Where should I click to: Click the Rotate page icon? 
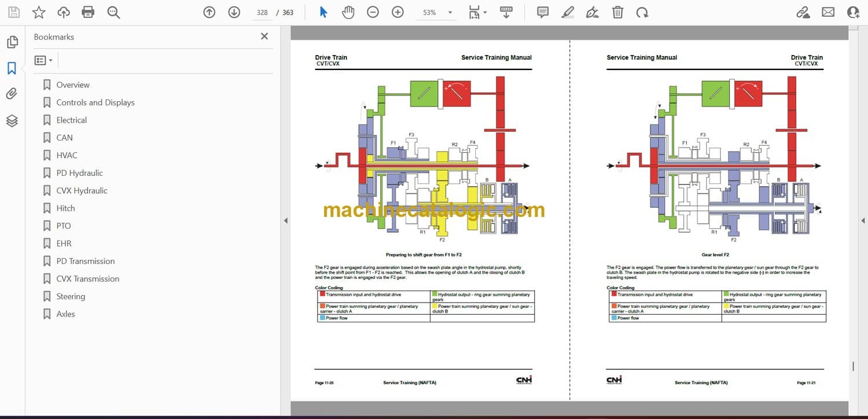coord(642,12)
